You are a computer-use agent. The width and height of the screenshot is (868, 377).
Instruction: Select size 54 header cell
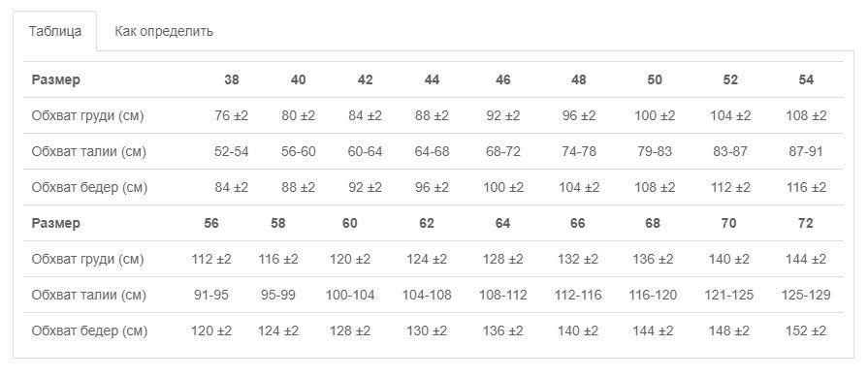coord(806,79)
